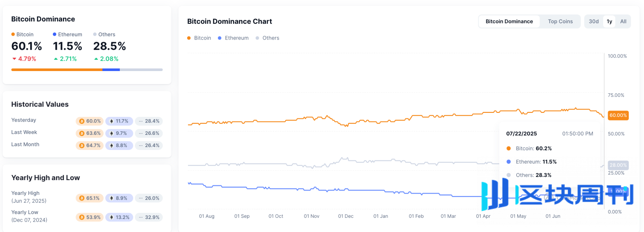Click the 100.00% y-axis label

617,56
